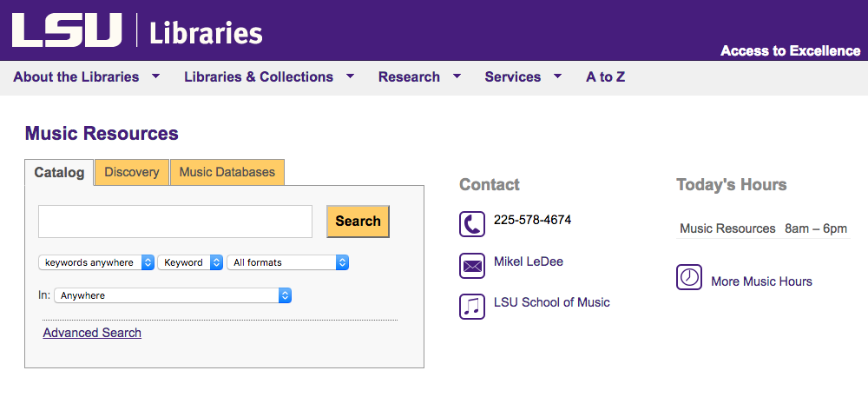Expand Libraries & Collections menu arrow
Image resolution: width=868 pixels, height=397 pixels.
pyautogui.click(x=350, y=76)
